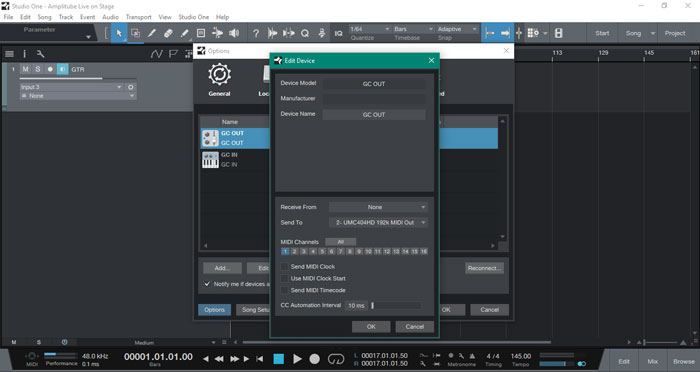The image size is (700, 372).
Task: Click the wrench icon above track list
Action: click(x=40, y=54)
